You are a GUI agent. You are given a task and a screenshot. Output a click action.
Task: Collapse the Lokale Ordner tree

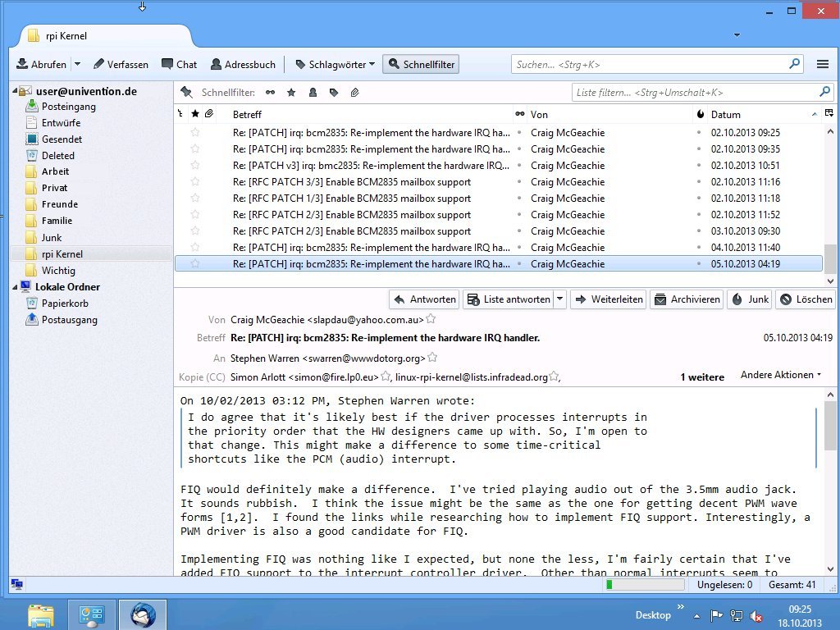click(15, 287)
